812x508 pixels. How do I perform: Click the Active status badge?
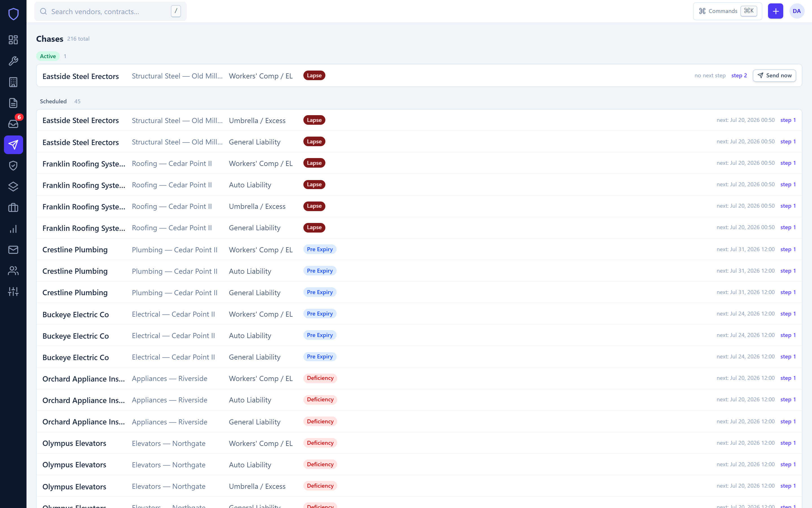tap(48, 56)
